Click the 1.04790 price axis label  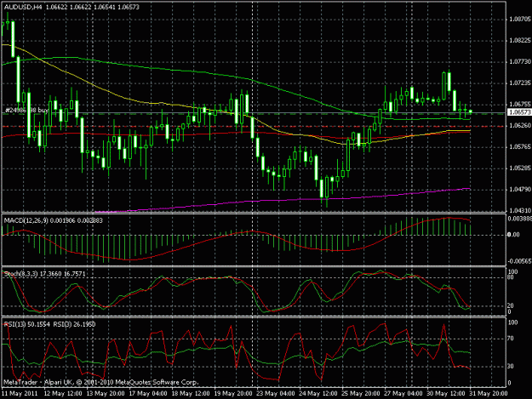tap(520, 189)
